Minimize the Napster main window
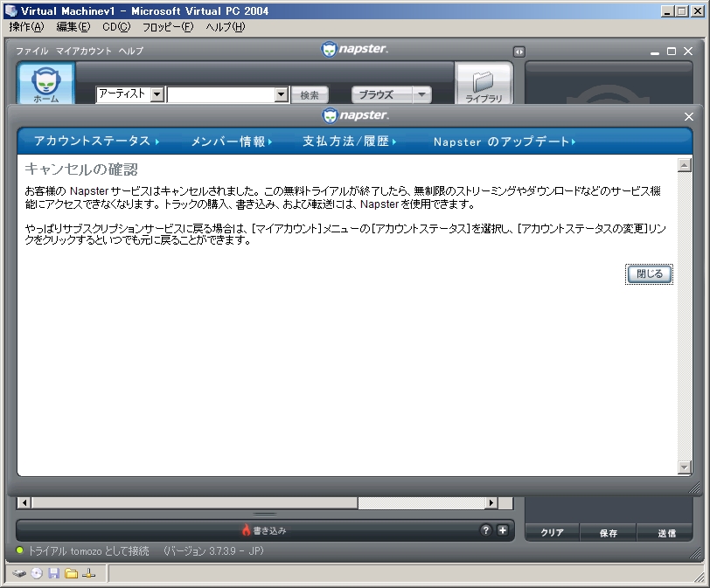 tap(654, 52)
